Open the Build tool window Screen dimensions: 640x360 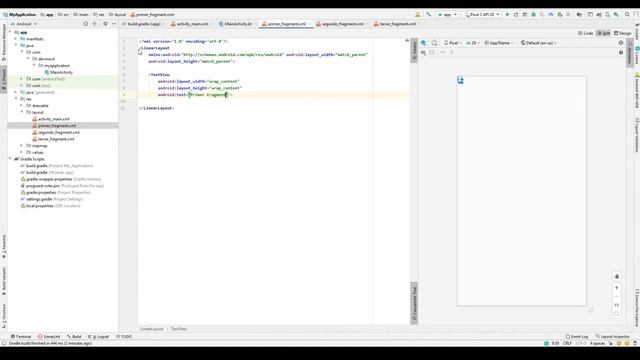[x=74, y=337]
